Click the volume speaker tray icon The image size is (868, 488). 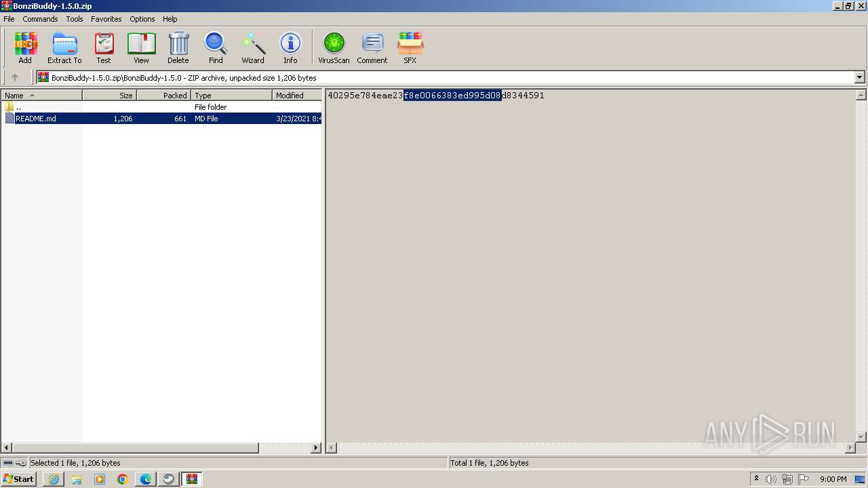771,479
